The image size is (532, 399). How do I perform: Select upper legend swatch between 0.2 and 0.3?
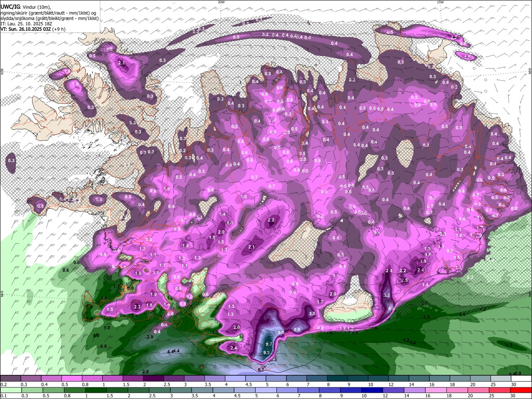[x=10, y=379]
